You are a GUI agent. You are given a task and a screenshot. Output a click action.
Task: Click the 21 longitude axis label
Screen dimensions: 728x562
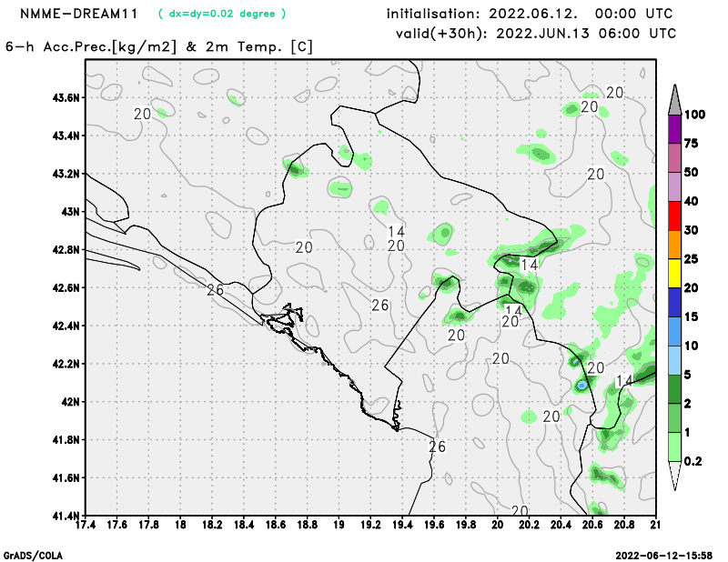(x=655, y=525)
